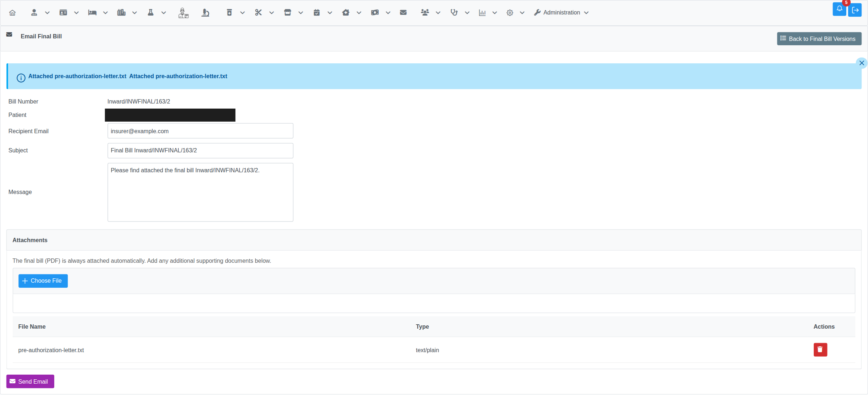
Task: Open the courier person with boxes icon
Action: click(183, 13)
